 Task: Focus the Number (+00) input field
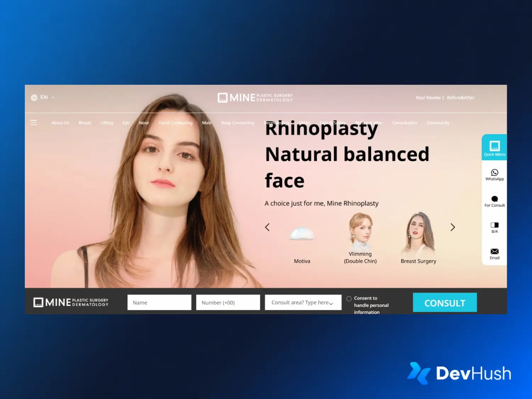click(228, 303)
